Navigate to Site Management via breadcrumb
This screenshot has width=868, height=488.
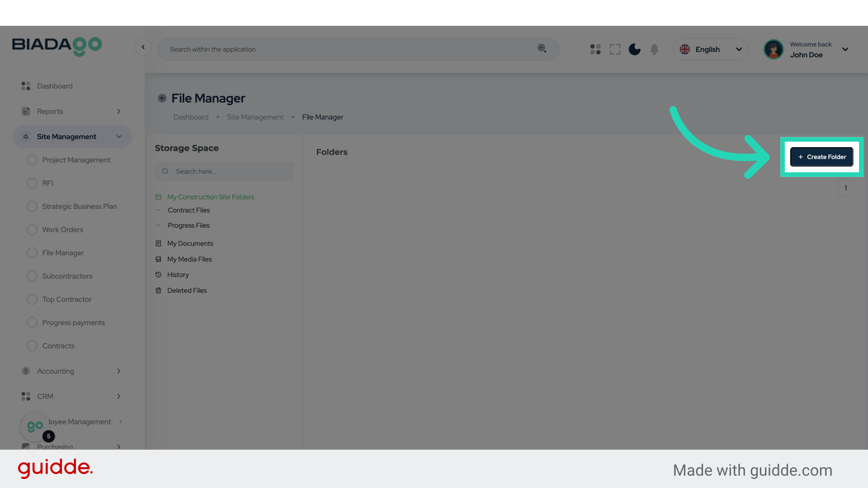(x=255, y=117)
